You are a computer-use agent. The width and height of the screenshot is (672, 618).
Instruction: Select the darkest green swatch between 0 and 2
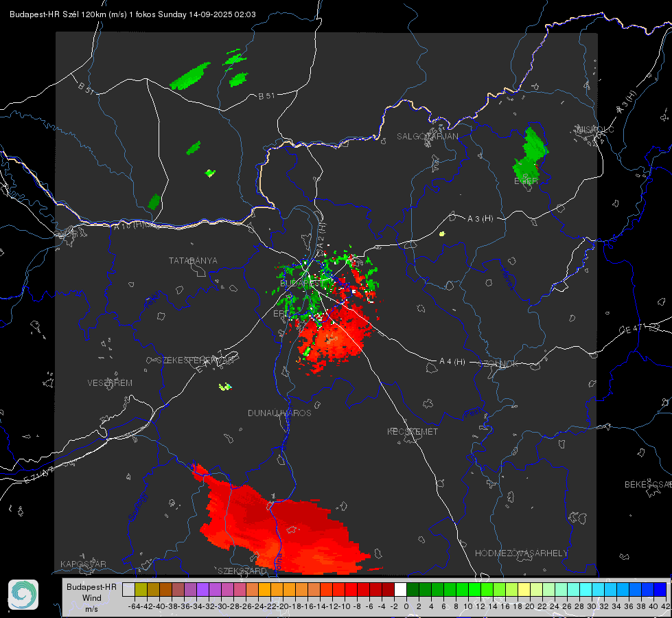(x=413, y=589)
